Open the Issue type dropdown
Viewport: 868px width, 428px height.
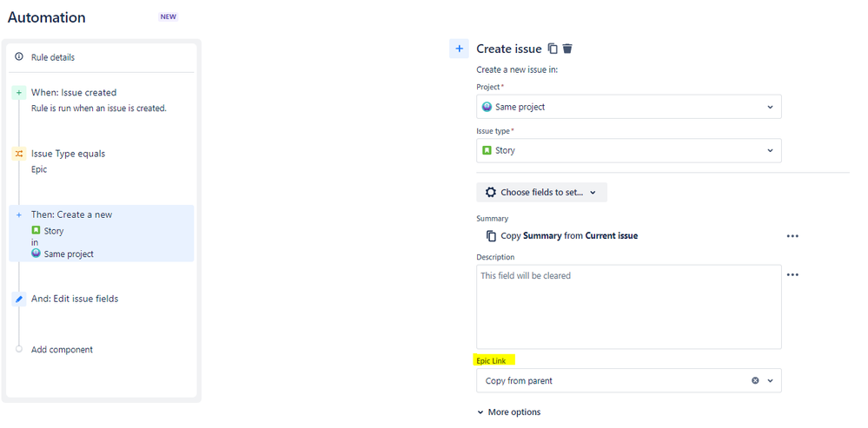(629, 150)
